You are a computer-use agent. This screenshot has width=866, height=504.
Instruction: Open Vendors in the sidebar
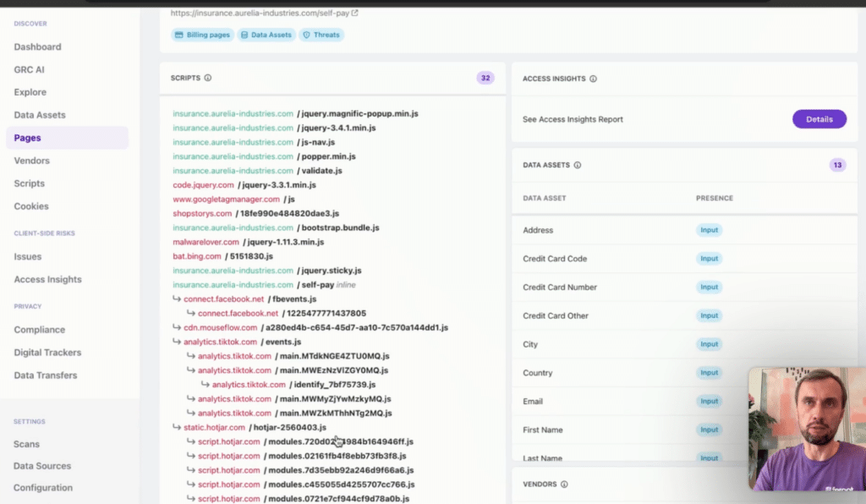coord(31,161)
